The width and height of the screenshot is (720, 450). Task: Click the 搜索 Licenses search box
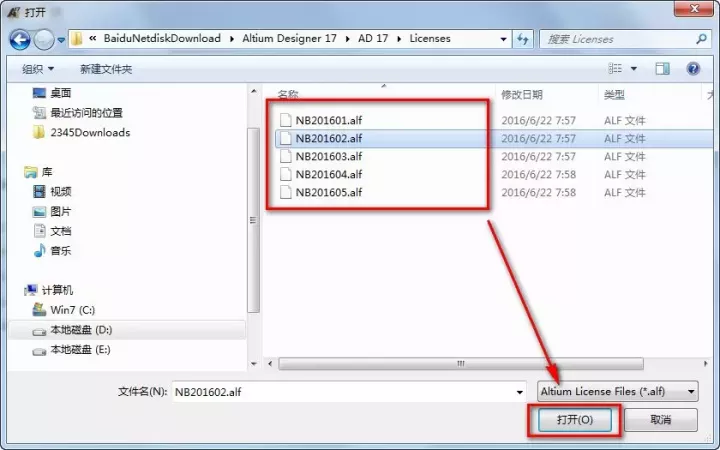[620, 39]
